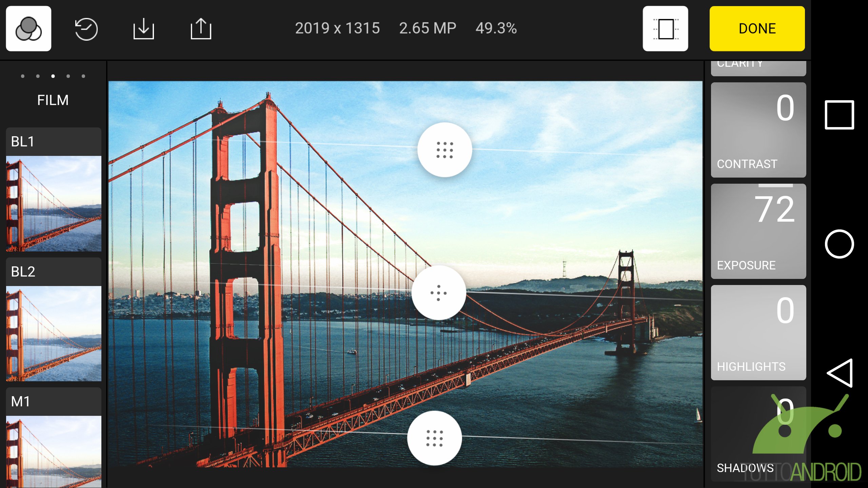
Task: Apply the BL2 filter thumbnail
Action: [x=54, y=333]
